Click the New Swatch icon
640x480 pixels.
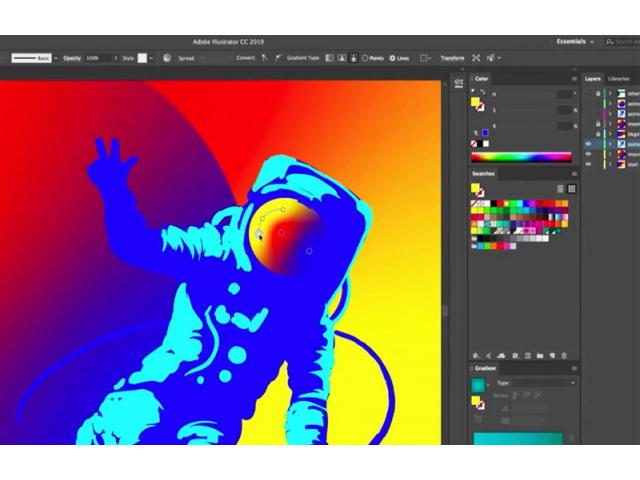[x=552, y=356]
